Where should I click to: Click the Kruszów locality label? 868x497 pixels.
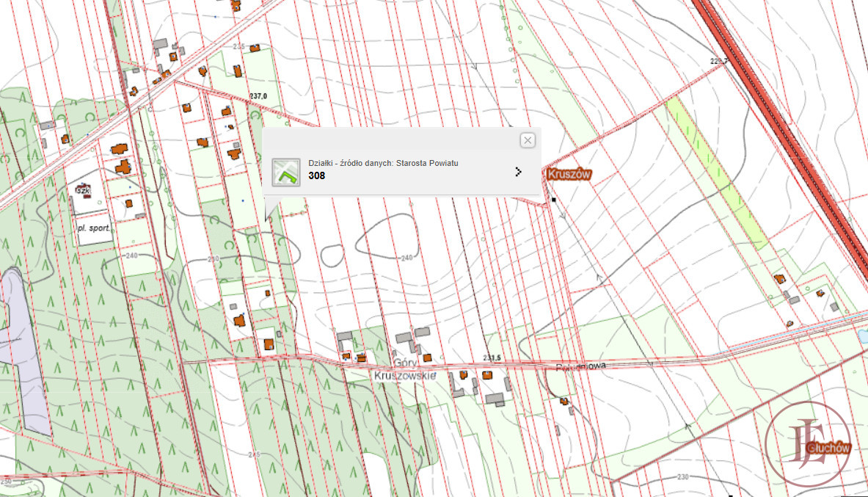coord(569,174)
